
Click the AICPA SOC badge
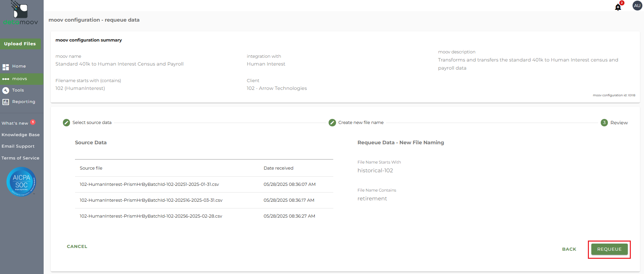[21, 181]
